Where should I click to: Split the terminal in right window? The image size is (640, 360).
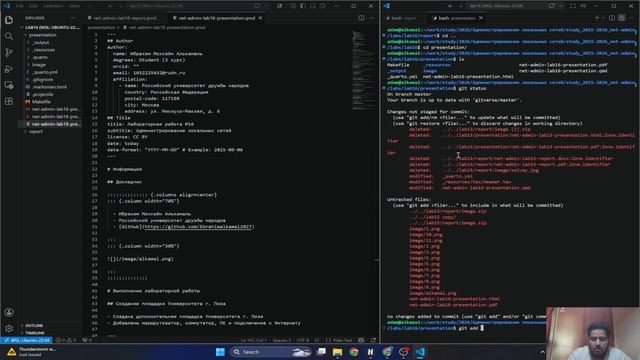611,18
